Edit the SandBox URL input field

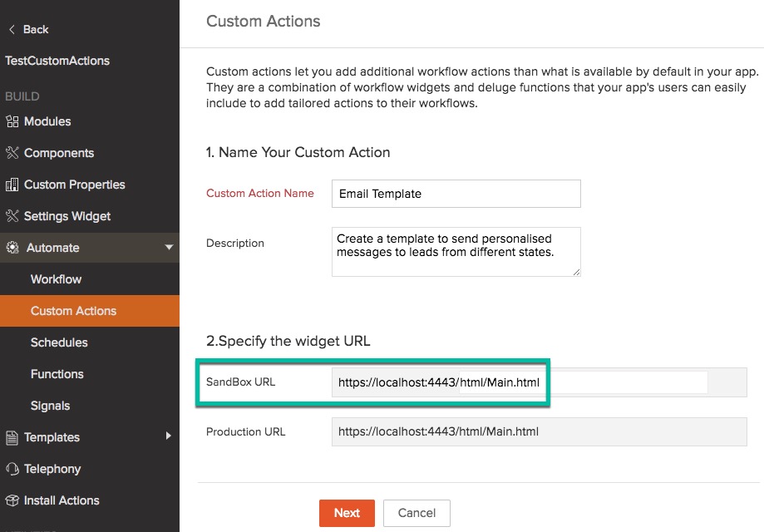point(519,382)
